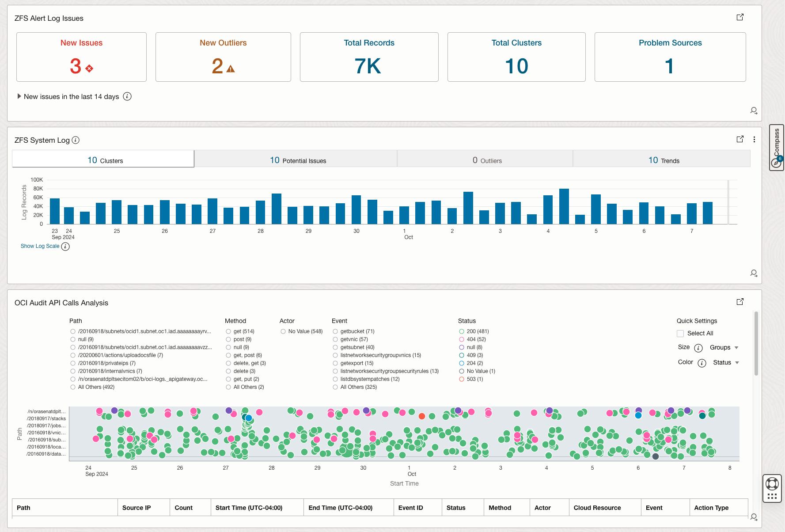This screenshot has width=785, height=532.
Task: Open the help life-preserver icon at bottom right
Action: tap(772, 484)
